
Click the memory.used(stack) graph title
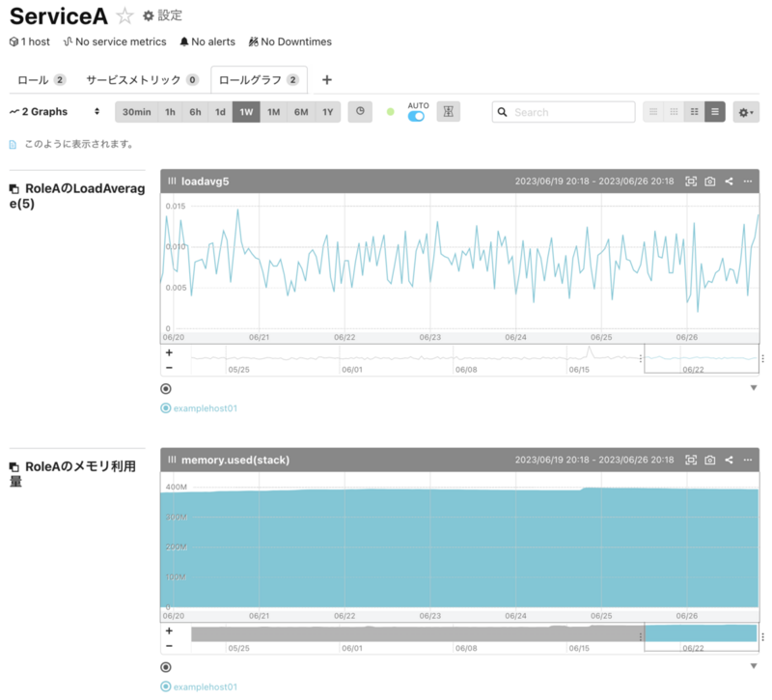(235, 460)
